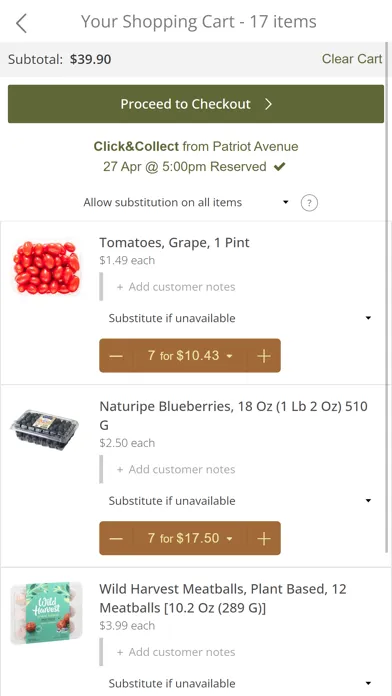Expand Allow substitution on all items dropdown
This screenshot has width=392, height=696.
pyautogui.click(x=186, y=202)
